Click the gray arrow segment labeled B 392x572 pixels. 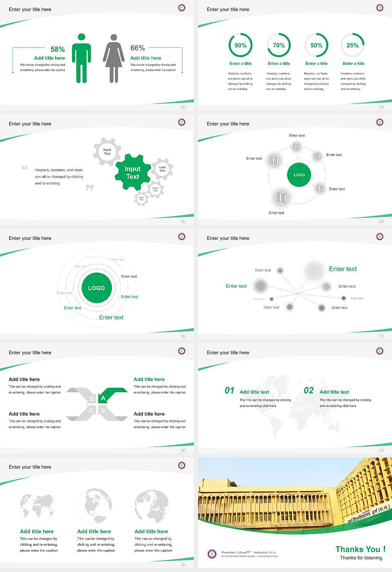pyautogui.click(x=113, y=413)
